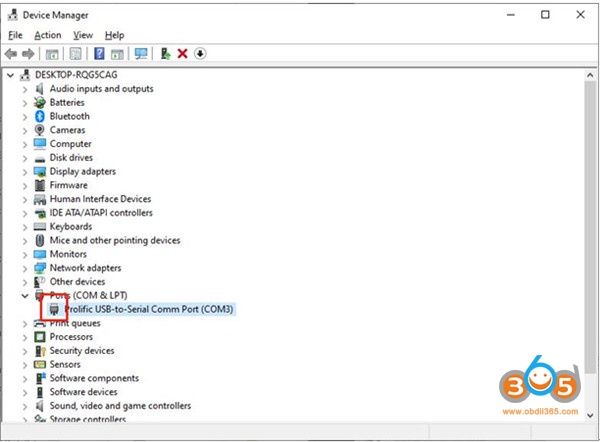Click the Forward arrow in toolbar

[x=28, y=53]
